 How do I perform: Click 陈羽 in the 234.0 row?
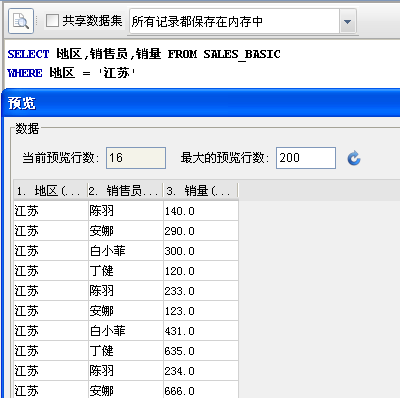click(x=126, y=371)
